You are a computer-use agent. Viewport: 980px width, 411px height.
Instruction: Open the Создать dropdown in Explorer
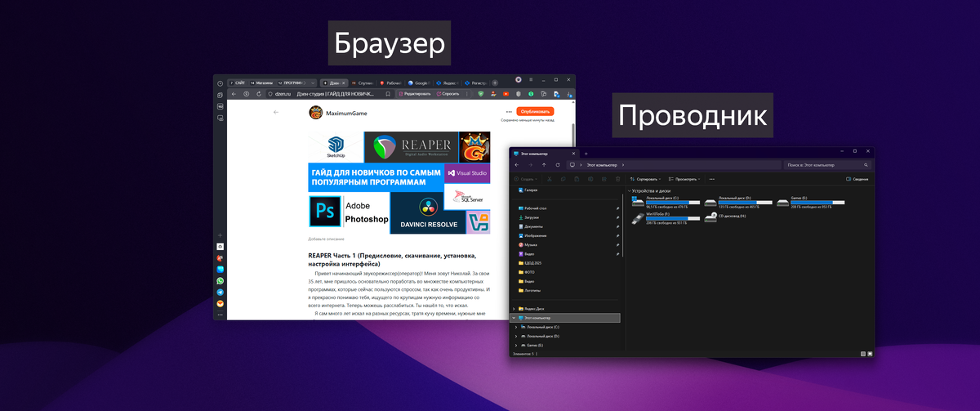525,179
